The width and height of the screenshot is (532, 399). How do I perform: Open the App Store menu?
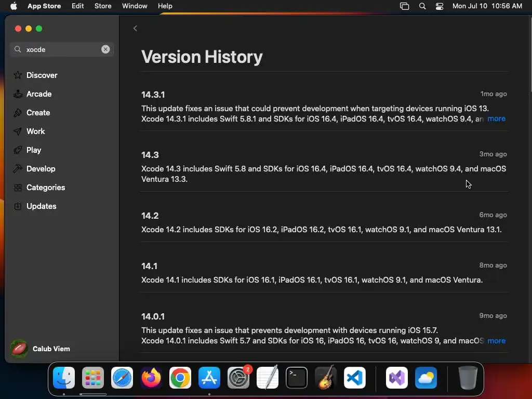pos(44,6)
